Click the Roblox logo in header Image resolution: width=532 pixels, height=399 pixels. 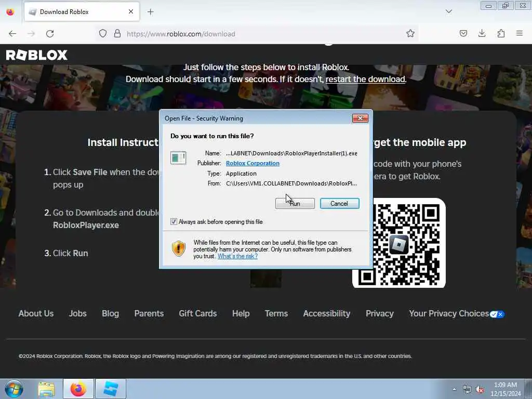point(37,55)
